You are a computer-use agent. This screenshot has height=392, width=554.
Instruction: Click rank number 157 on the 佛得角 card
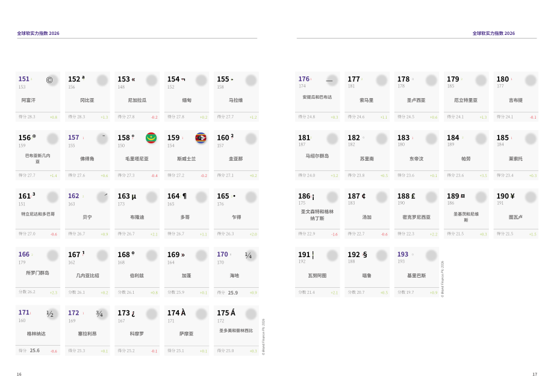point(73,137)
